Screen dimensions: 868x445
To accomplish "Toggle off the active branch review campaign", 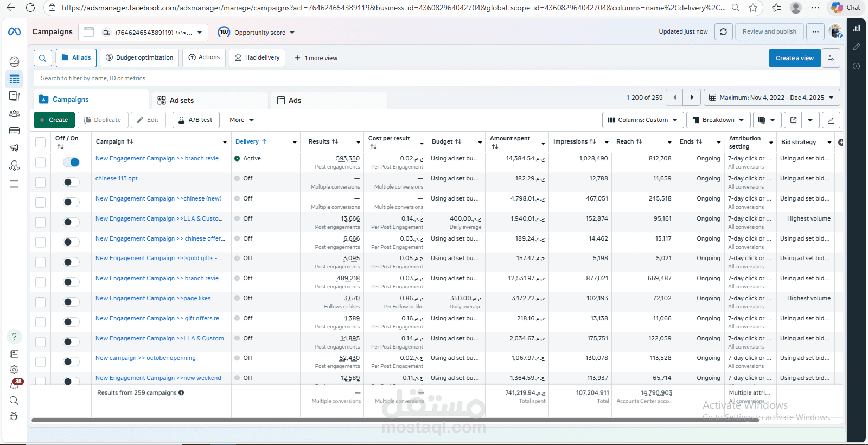I will pos(71,162).
